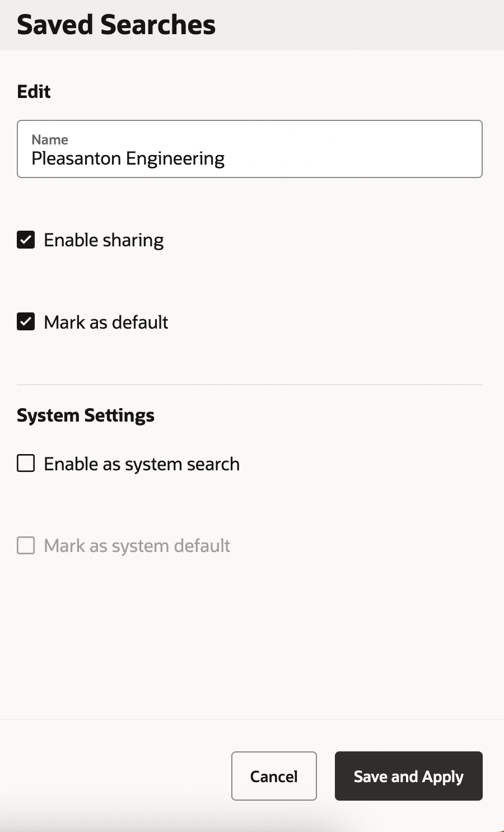This screenshot has width=504, height=832.
Task: Click empty space right of the name text
Action: pos(353,159)
